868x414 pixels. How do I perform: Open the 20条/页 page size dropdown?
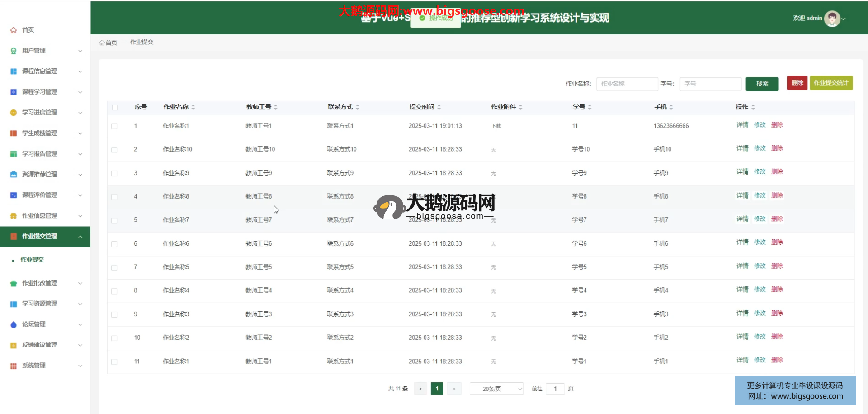496,389
